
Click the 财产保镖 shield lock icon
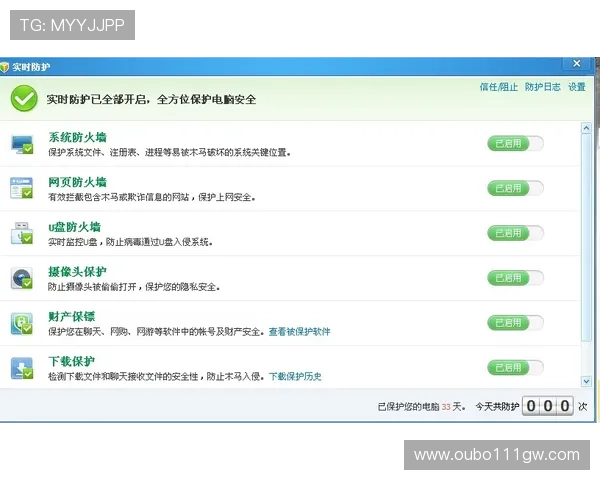tap(22, 323)
